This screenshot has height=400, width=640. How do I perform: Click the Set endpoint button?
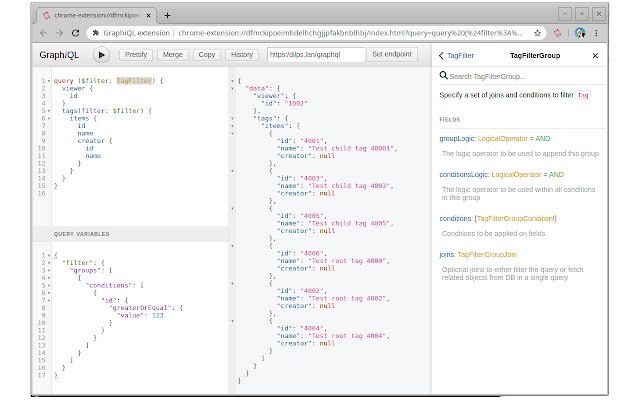click(x=392, y=54)
